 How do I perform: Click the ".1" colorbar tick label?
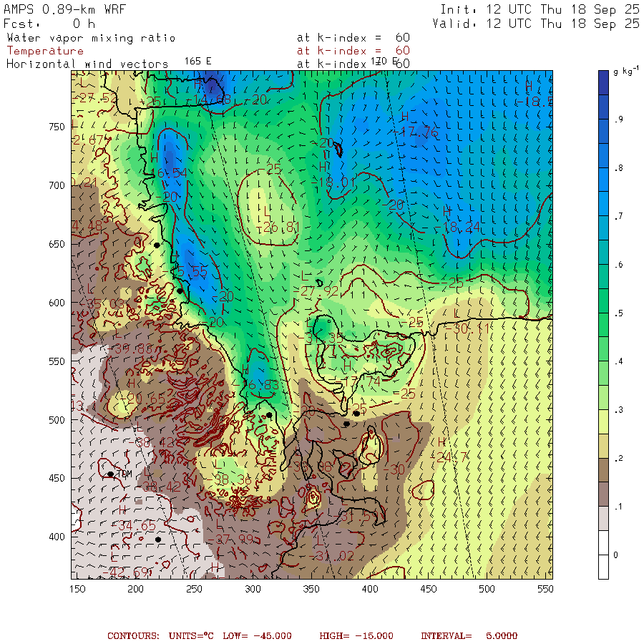(x=619, y=507)
